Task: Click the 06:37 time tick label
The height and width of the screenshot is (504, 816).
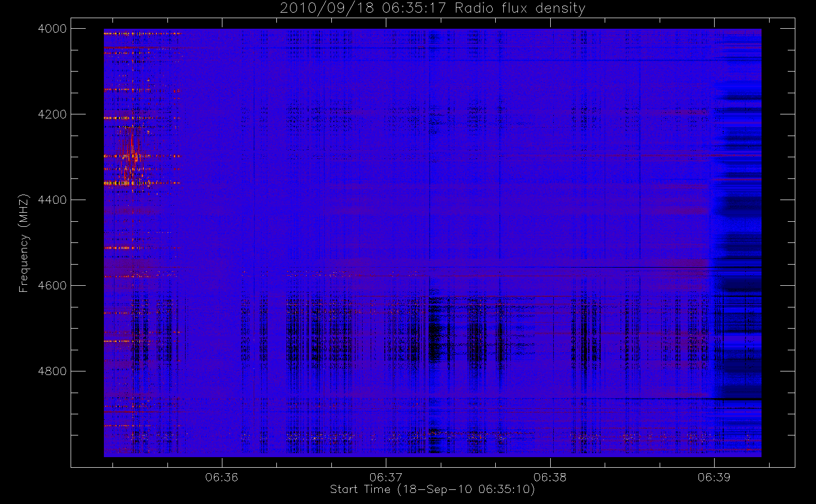Action: pyautogui.click(x=386, y=477)
